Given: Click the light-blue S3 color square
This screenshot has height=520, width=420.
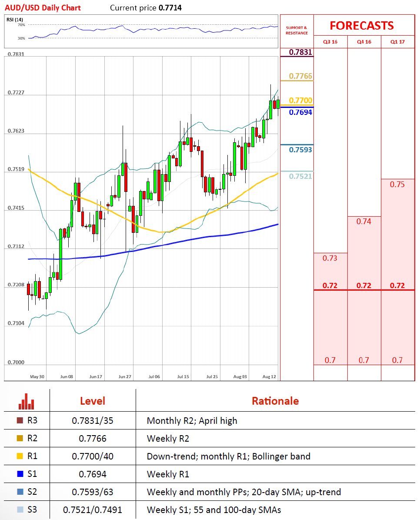Looking at the screenshot, I should (20, 510).
